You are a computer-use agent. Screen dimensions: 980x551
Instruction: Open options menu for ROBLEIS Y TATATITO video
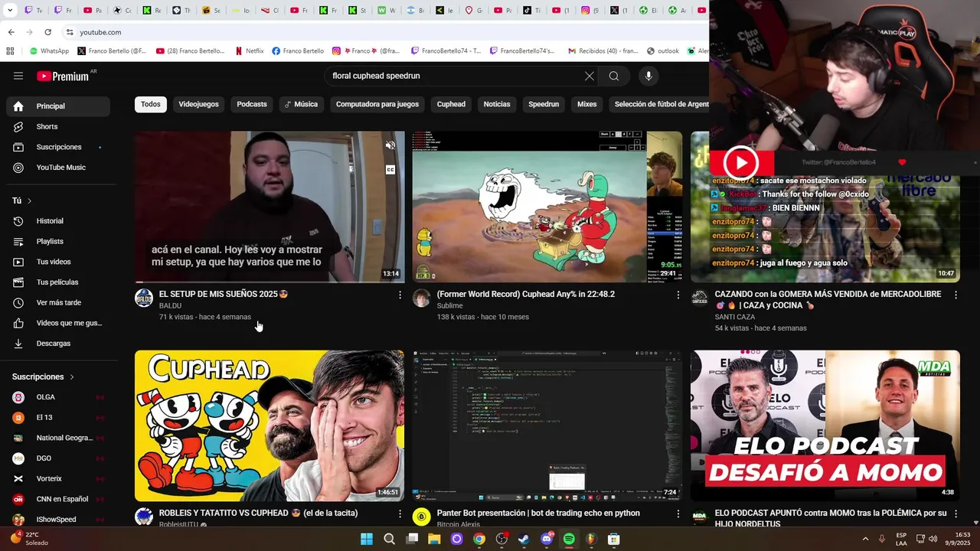point(400,514)
